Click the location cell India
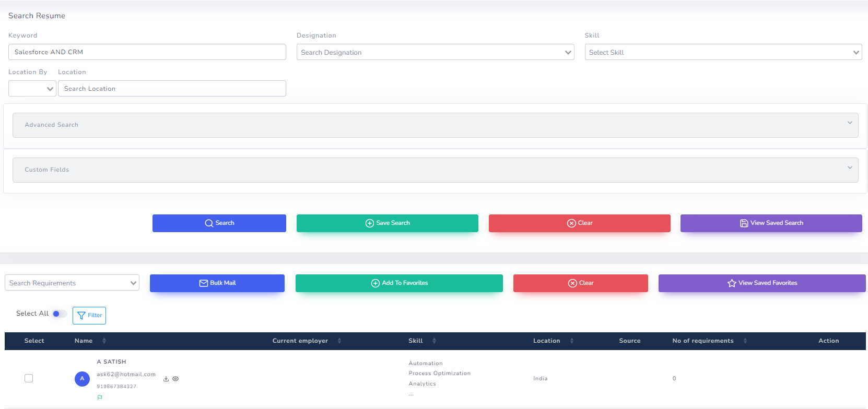This screenshot has height=409, width=868. 541,379
